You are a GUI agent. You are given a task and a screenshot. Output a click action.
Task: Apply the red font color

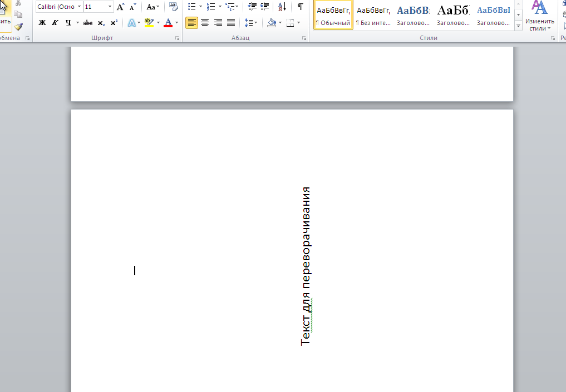pyautogui.click(x=168, y=23)
